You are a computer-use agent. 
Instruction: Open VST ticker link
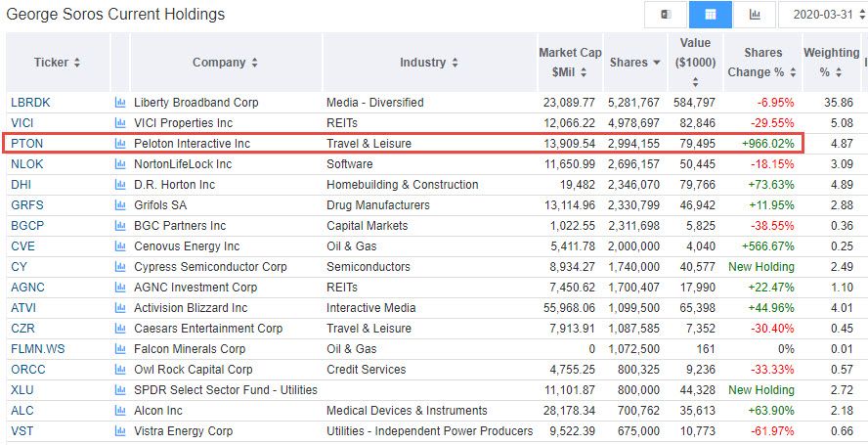(x=22, y=431)
